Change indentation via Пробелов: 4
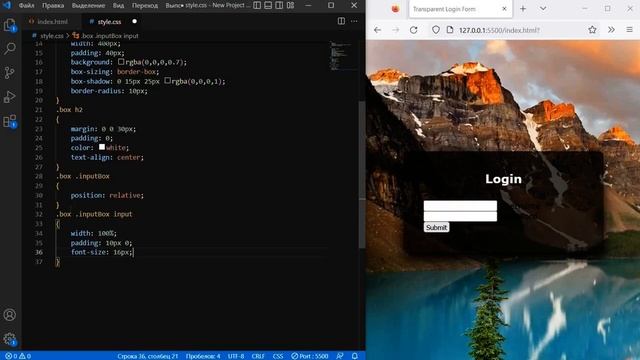640x360 pixels. pyautogui.click(x=203, y=356)
